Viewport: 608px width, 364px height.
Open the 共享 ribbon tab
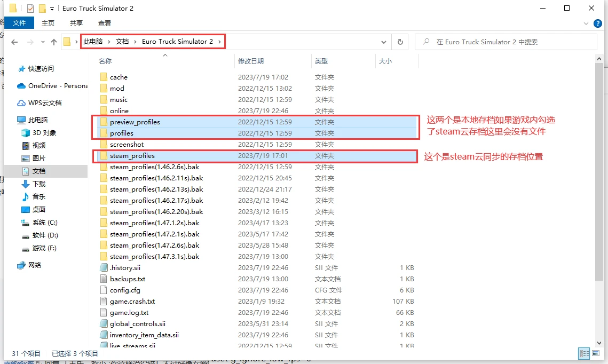[x=76, y=23]
